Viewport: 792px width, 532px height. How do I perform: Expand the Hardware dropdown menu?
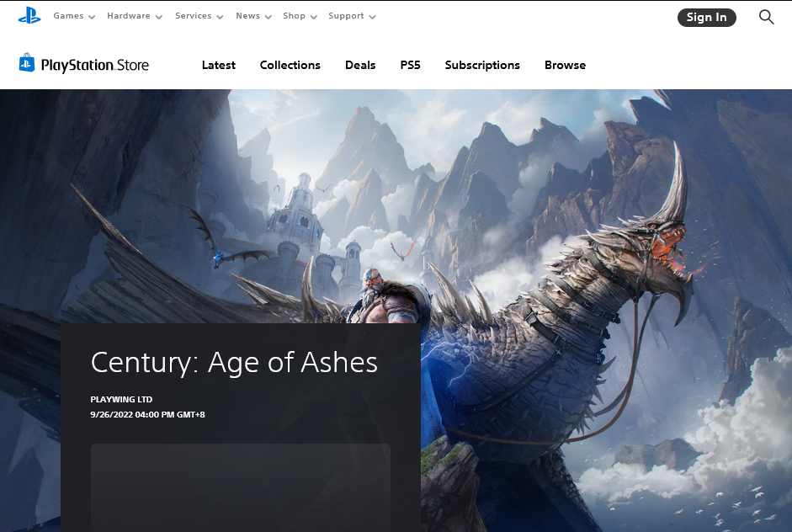pyautogui.click(x=134, y=16)
